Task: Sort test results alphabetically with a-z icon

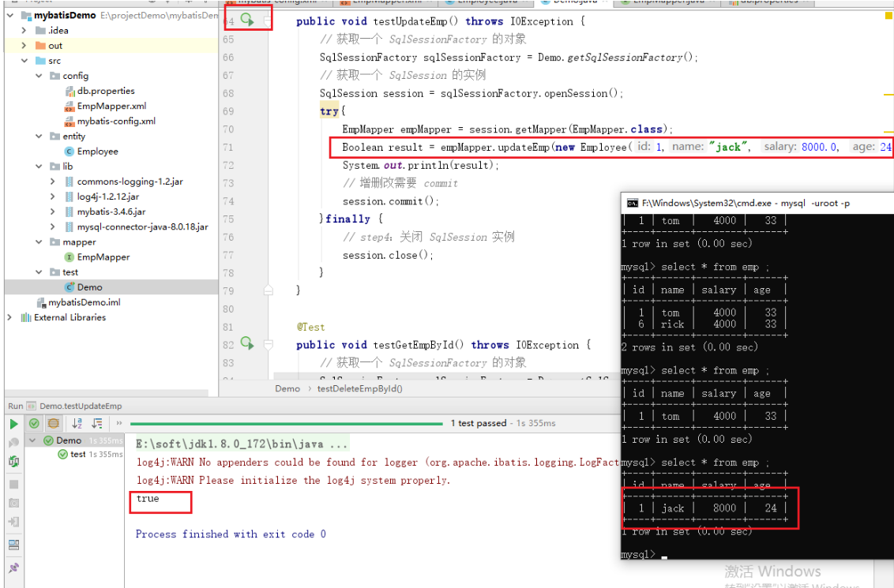Action: pyautogui.click(x=77, y=423)
